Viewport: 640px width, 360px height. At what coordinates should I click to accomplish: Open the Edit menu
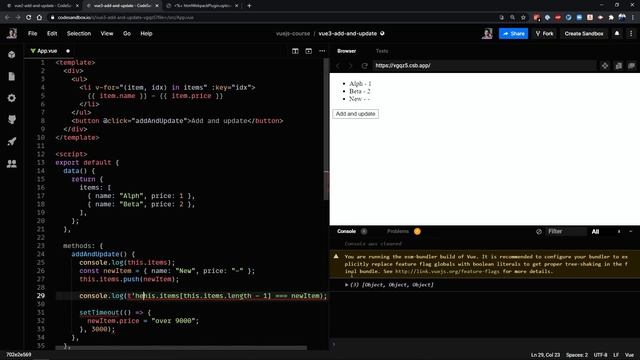pos(52,33)
